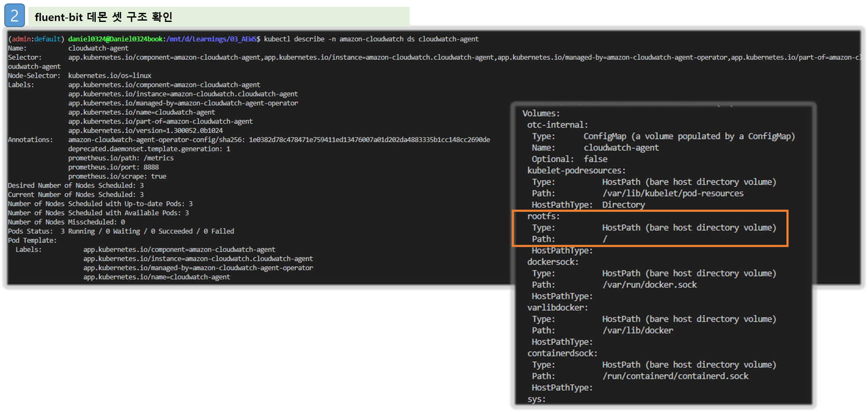Click the 'prometheus.io/path: /metrics' annotation
Image resolution: width=868 pixels, height=412 pixels.
[x=121, y=158]
